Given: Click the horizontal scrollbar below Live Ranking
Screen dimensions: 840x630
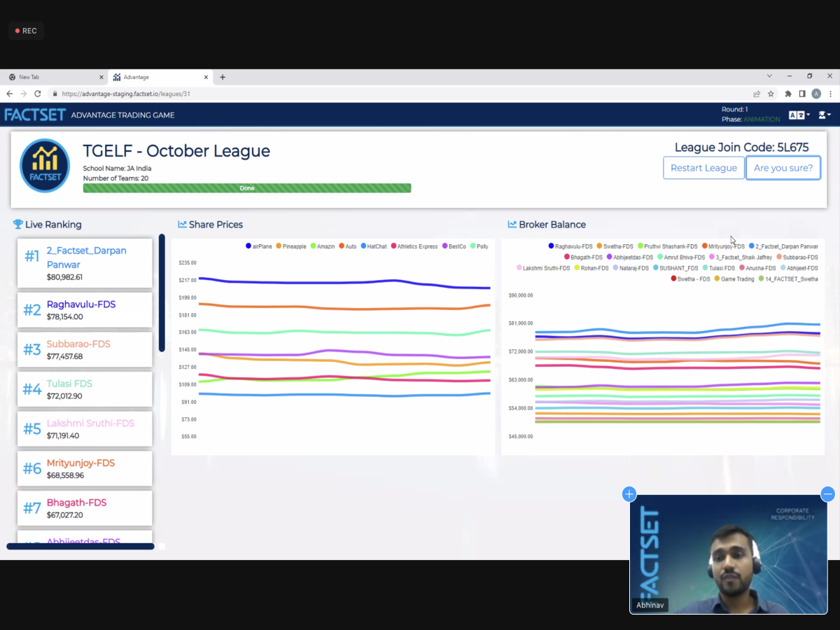Looking at the screenshot, I should 80,546.
